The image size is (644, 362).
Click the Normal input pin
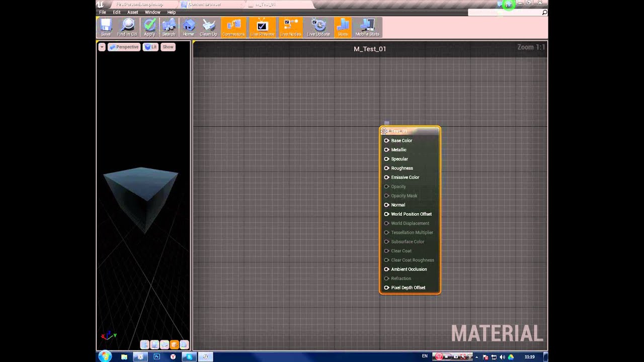click(386, 205)
